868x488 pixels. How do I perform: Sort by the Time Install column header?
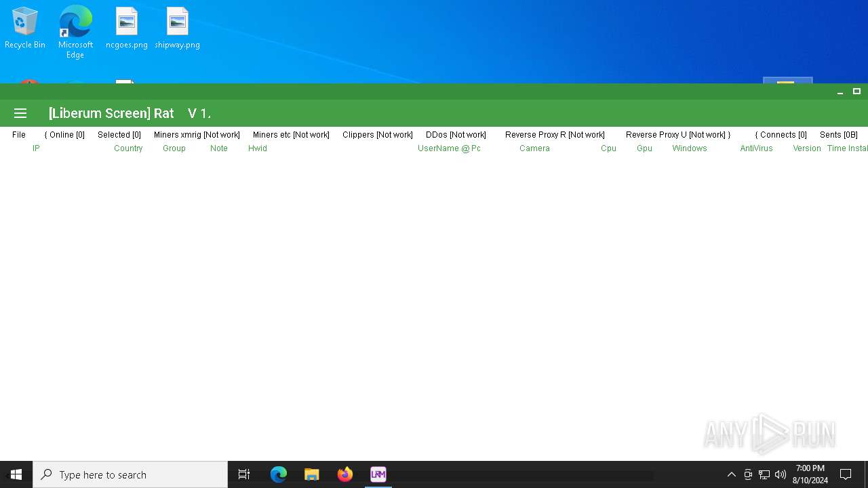coord(847,148)
